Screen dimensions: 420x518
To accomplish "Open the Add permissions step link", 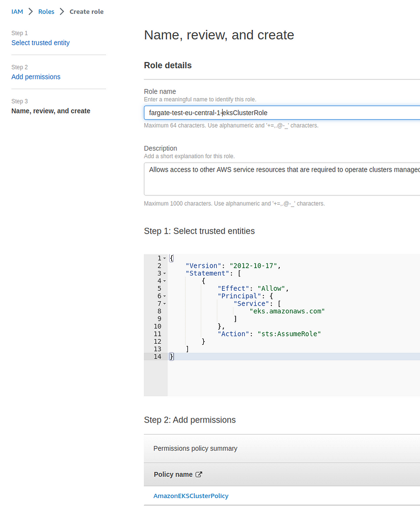I will click(x=36, y=77).
